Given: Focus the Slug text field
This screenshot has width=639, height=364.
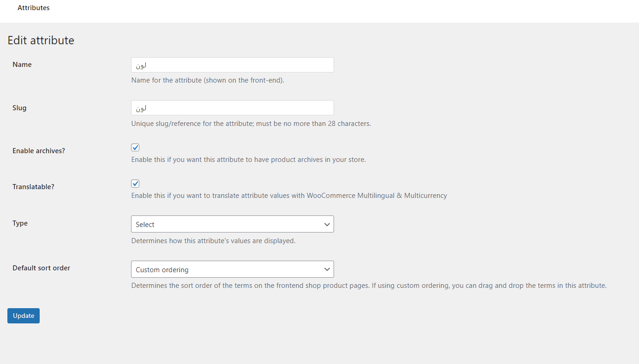Looking at the screenshot, I should 233,108.
